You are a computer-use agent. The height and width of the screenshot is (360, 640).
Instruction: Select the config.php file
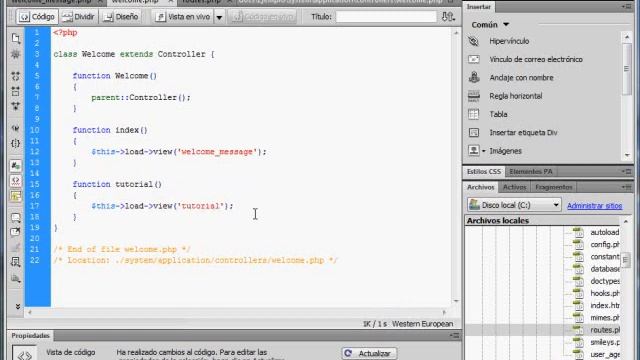pos(604,244)
